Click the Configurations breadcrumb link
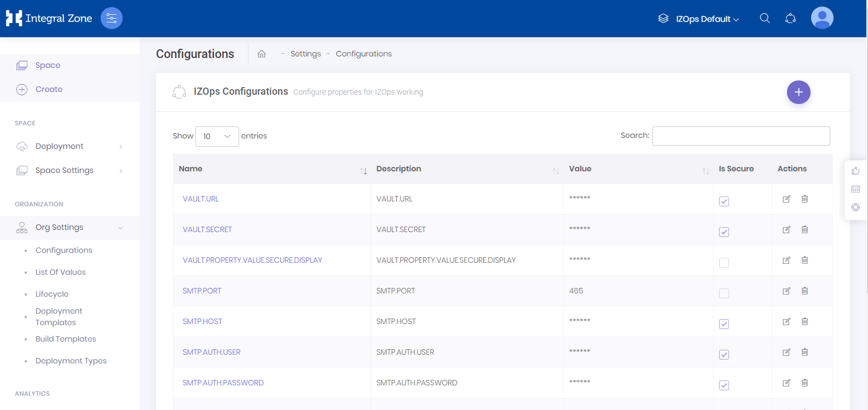This screenshot has width=868, height=410. 364,54
